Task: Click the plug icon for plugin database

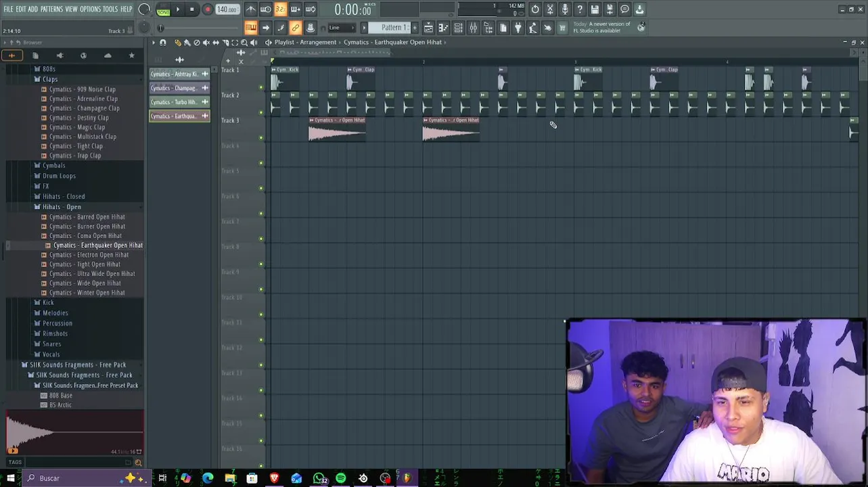Action: tap(518, 28)
